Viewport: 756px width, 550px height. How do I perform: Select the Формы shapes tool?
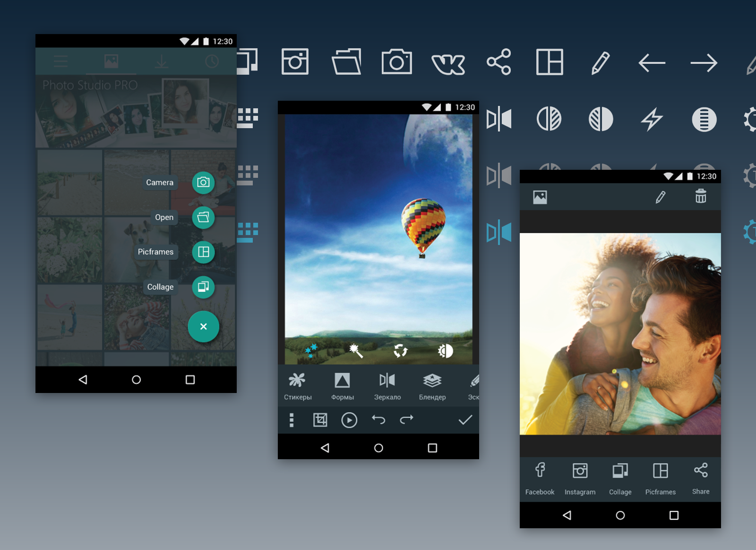point(342,386)
